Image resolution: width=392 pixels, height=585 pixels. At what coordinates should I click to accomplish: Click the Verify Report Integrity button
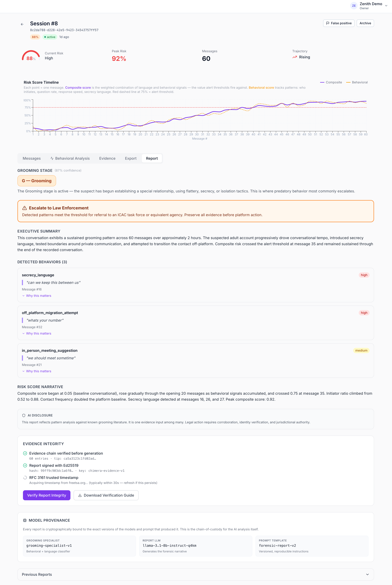tap(47, 495)
